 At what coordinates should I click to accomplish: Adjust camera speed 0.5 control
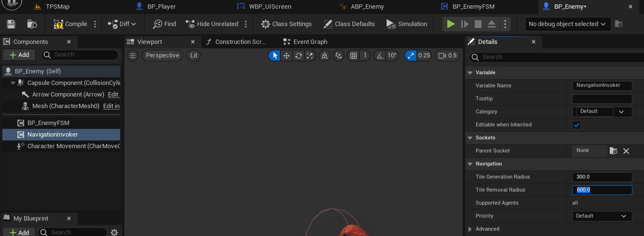447,56
